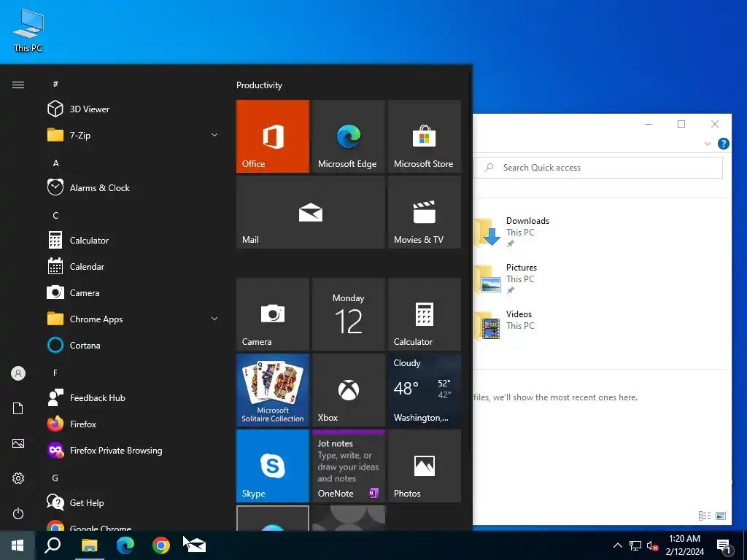Click the F section header
The width and height of the screenshot is (747, 560).
tap(55, 373)
